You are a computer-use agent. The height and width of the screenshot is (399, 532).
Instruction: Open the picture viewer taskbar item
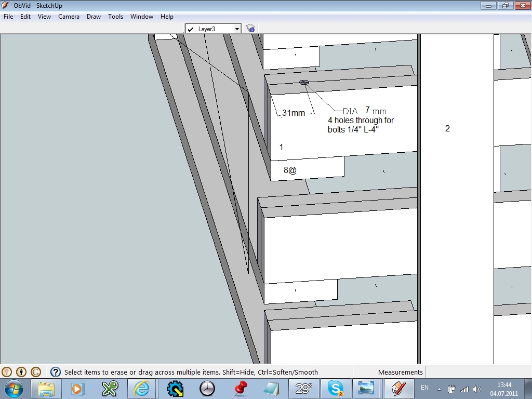[366, 389]
